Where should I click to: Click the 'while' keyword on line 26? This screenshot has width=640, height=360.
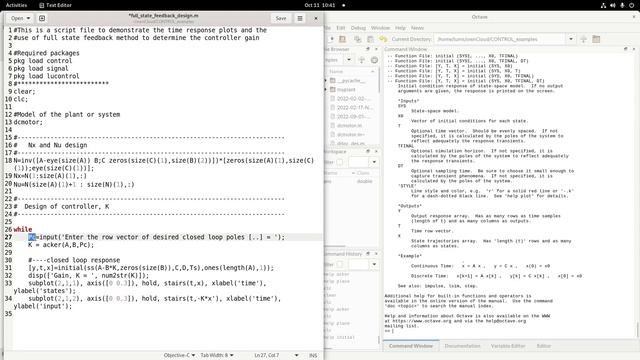point(22,229)
